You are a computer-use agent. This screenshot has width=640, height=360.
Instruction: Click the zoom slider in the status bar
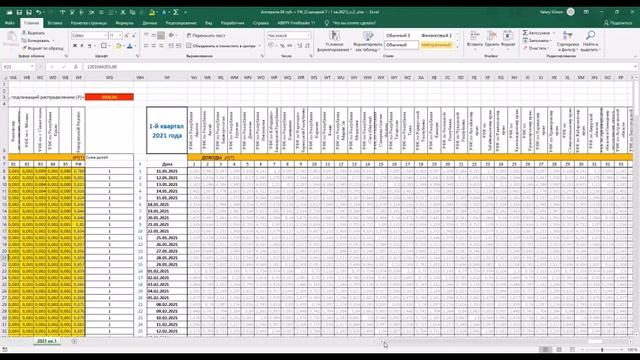coord(602,350)
